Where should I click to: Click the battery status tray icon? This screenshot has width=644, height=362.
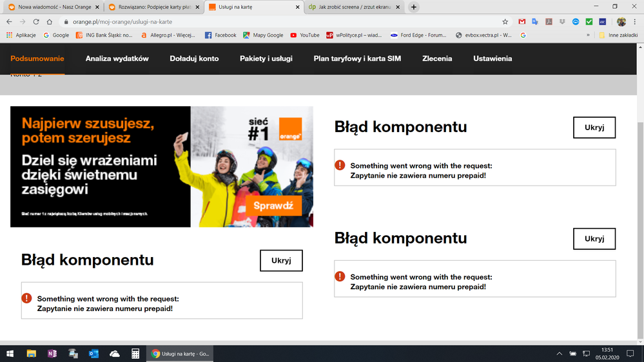click(572, 354)
